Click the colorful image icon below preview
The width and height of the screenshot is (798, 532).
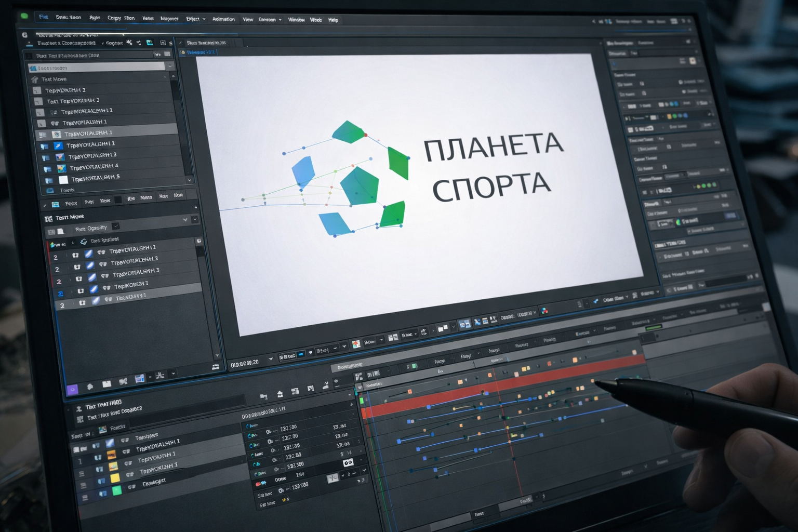click(356, 344)
